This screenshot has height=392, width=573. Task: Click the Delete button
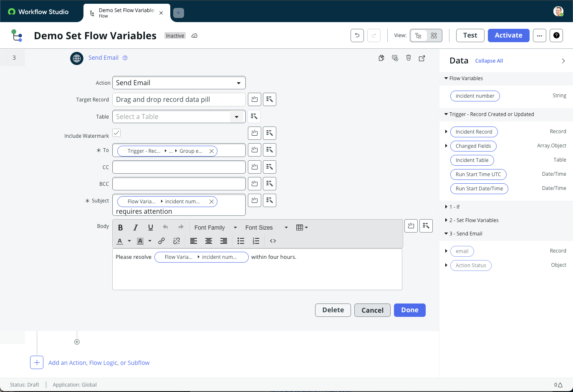[x=333, y=310]
